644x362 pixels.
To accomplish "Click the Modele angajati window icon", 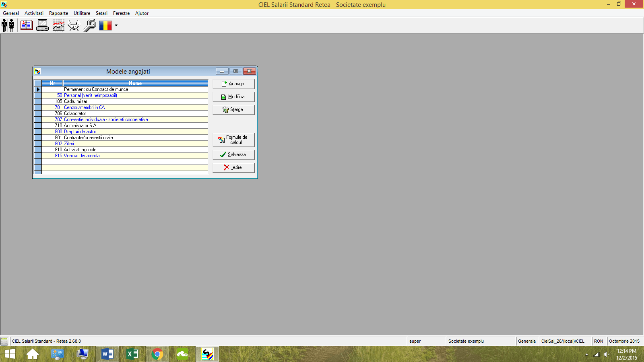I will coord(37,71).
